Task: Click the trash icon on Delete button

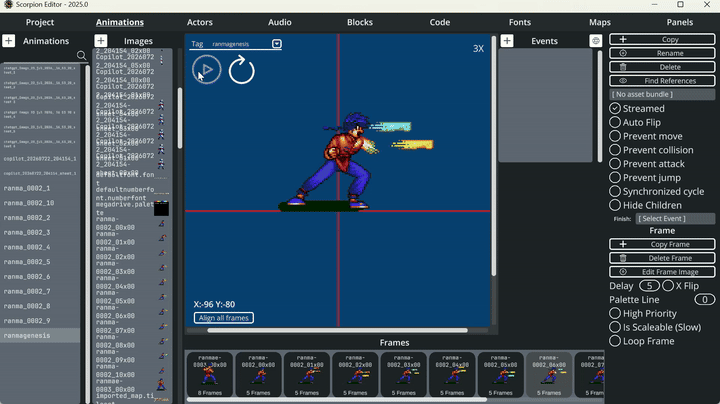Action: point(623,67)
